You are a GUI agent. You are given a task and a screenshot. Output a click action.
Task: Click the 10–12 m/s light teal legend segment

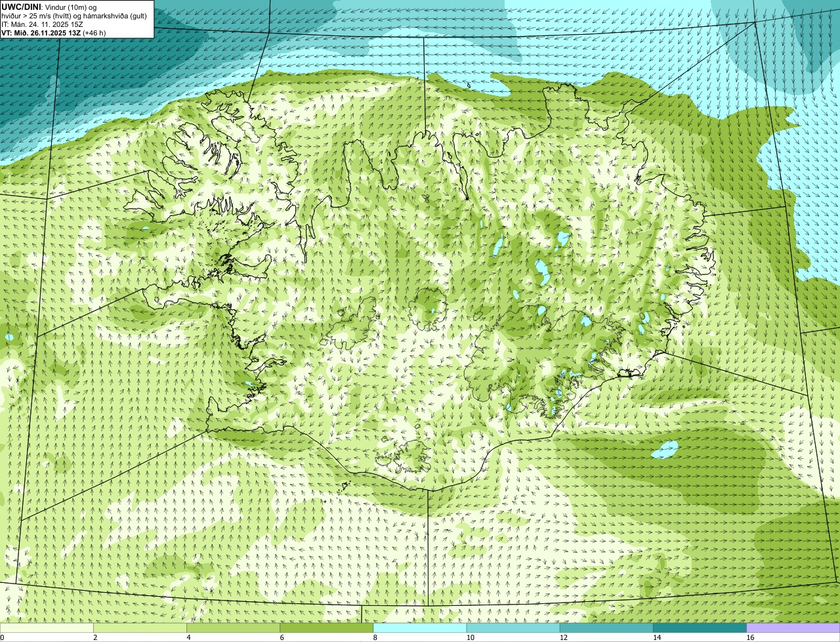point(513,628)
